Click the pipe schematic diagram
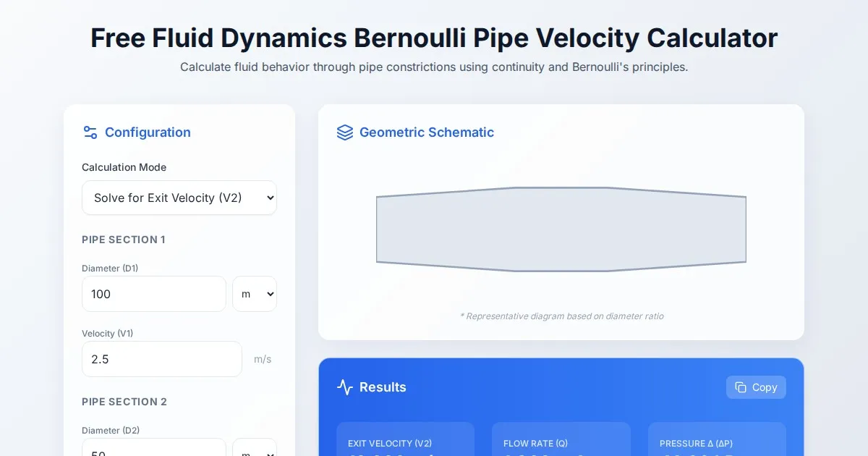Viewport: 868px width, 456px height. 561,229
